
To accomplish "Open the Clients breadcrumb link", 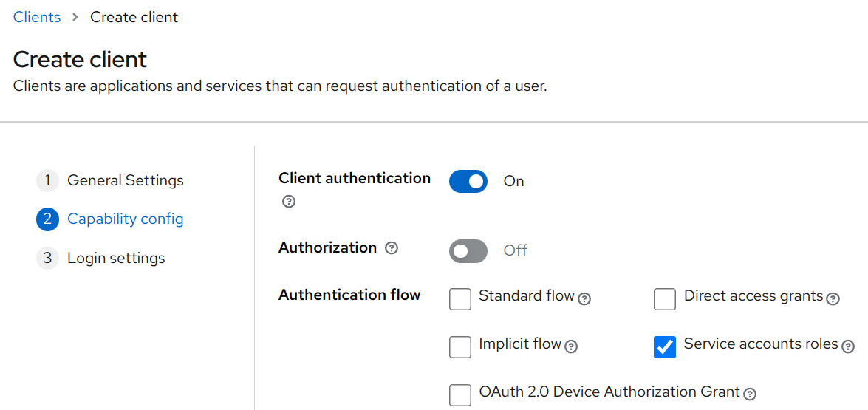I will [36, 17].
